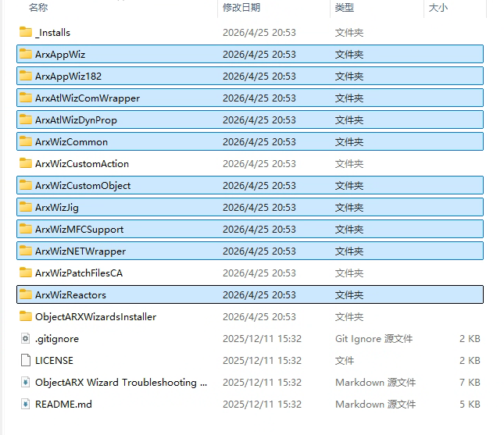The image size is (504, 435).
Task: Click the date of ArxWizNETWrapper folder
Action: 259,251
